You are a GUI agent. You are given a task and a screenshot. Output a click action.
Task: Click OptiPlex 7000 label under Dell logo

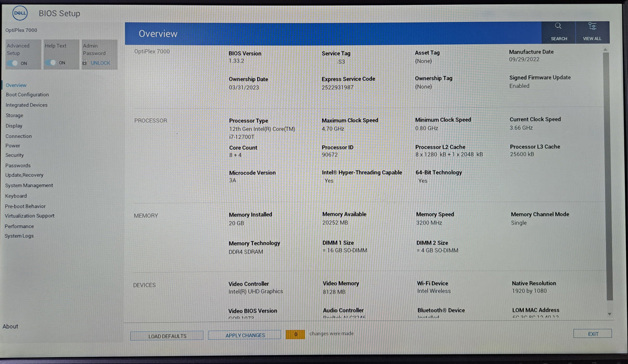click(x=21, y=30)
